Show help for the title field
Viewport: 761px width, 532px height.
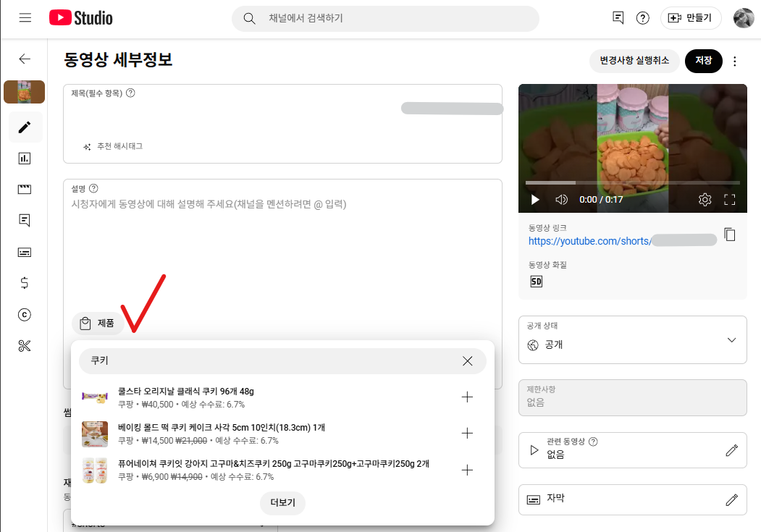[x=130, y=93]
